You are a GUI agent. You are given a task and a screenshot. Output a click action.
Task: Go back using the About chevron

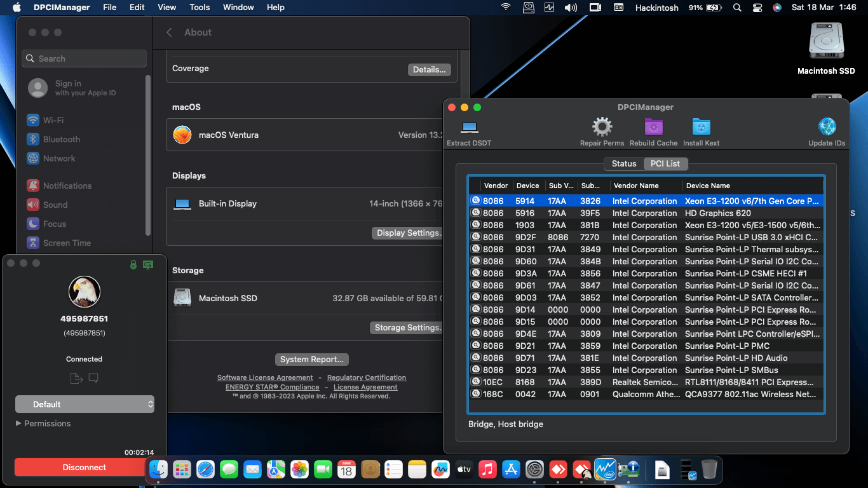tap(169, 32)
